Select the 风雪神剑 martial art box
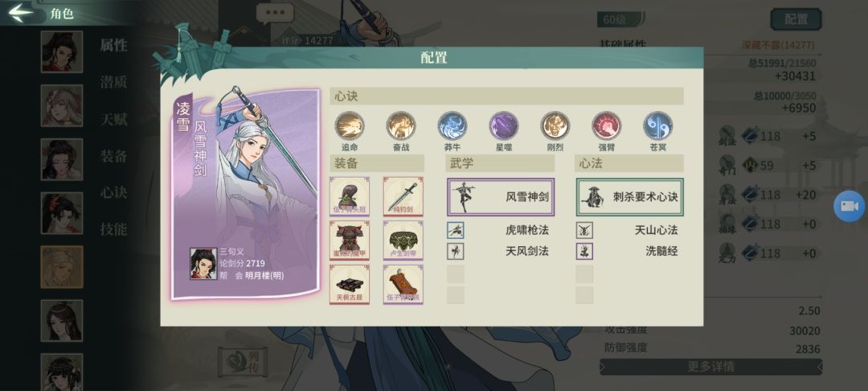The width and height of the screenshot is (868, 391). (x=501, y=196)
